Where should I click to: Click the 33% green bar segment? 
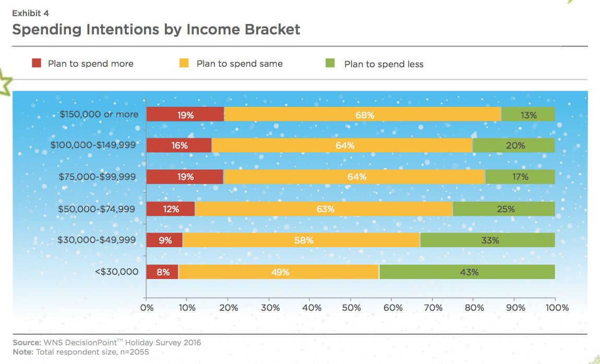[487, 240]
